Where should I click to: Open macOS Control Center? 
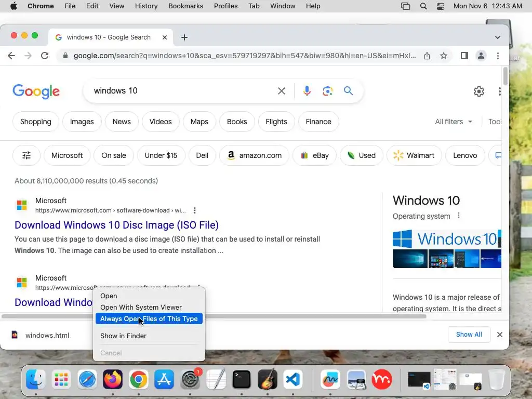point(441,6)
